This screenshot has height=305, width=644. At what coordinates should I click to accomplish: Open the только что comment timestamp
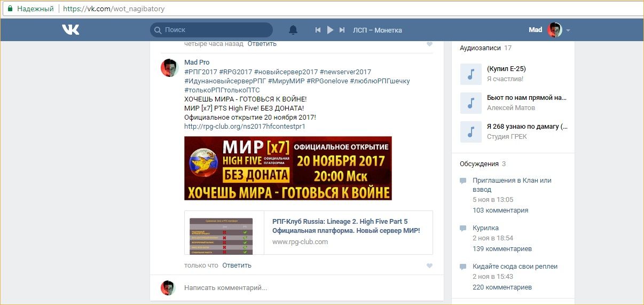coord(201,265)
